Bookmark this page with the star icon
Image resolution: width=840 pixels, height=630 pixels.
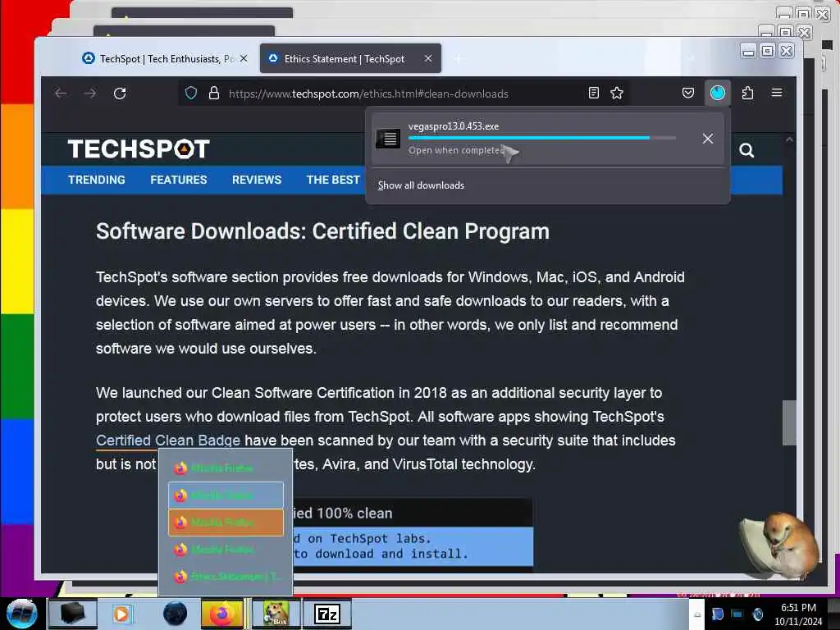coord(617,94)
